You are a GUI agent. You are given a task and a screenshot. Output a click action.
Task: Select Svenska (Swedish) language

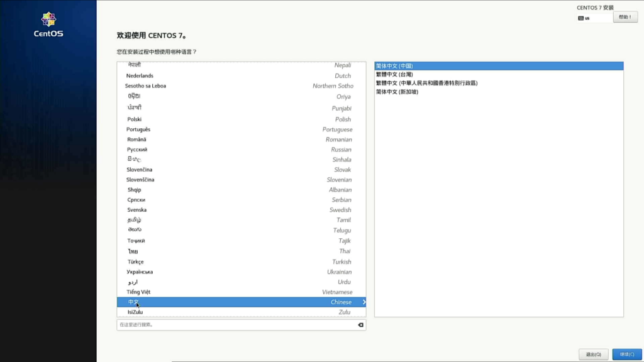tap(241, 210)
